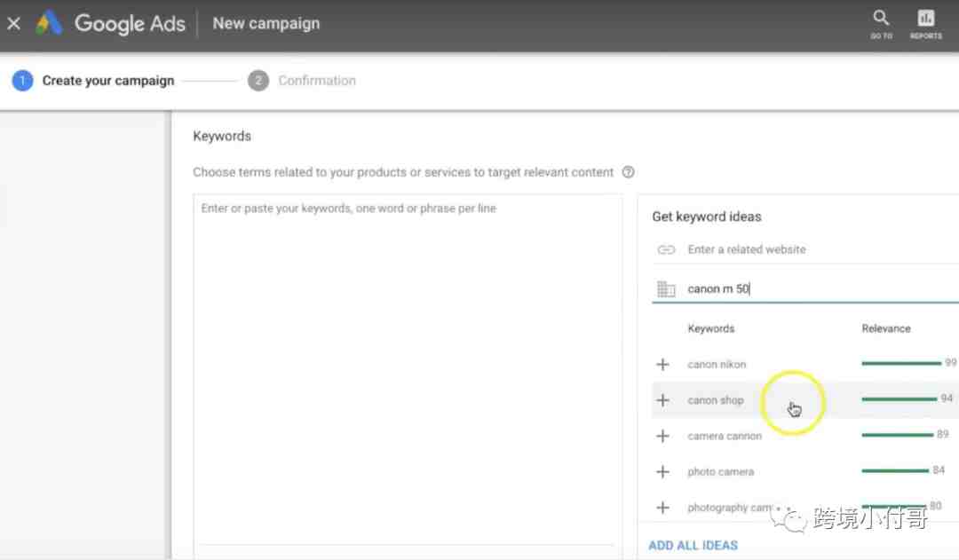The image size is (959, 560).
Task: Select the 'canon nikon' keyword text
Action: (x=717, y=365)
